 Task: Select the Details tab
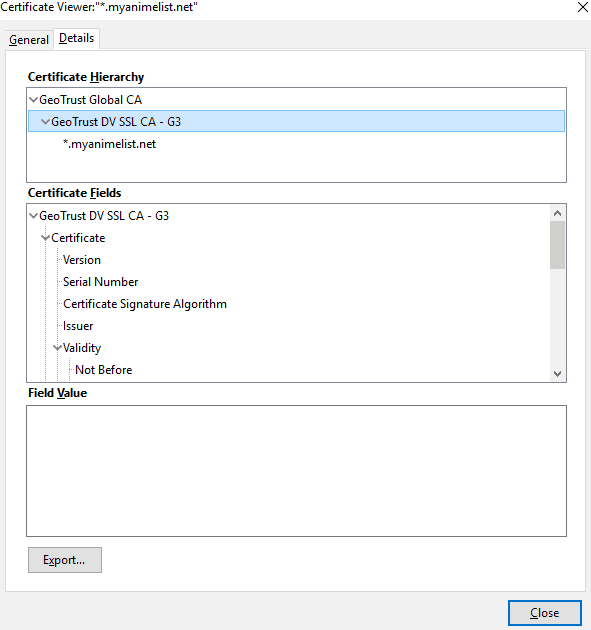[x=76, y=38]
